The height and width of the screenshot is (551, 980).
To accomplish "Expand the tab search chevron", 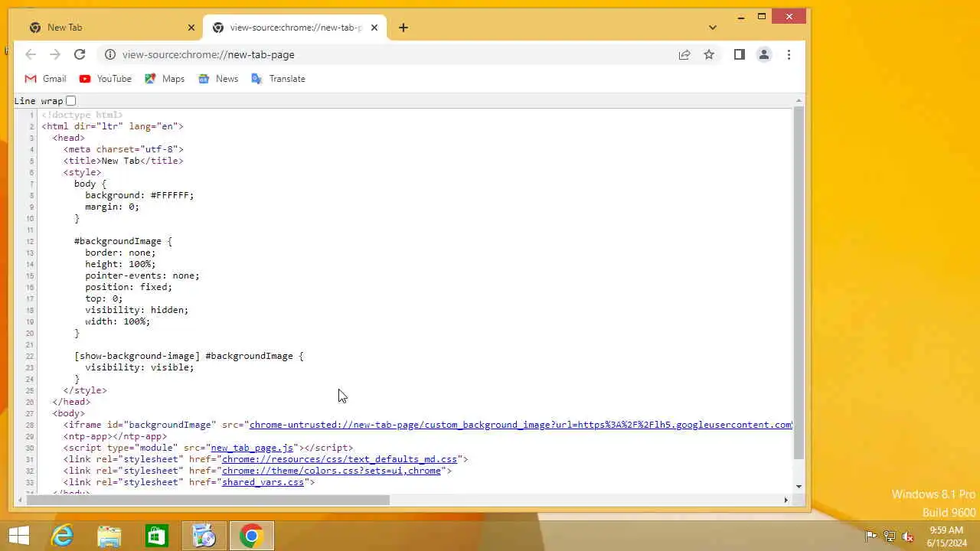I will 713,28.
